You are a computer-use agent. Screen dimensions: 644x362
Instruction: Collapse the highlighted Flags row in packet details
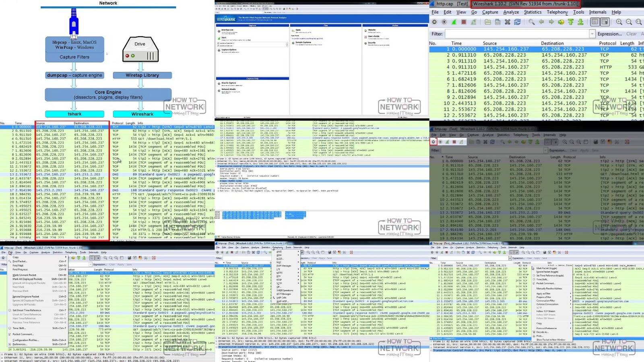coord(219,181)
